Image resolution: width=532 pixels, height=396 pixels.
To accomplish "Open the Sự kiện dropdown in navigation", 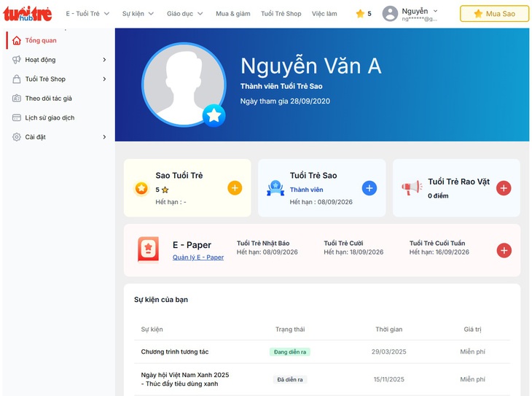I will coord(138,14).
